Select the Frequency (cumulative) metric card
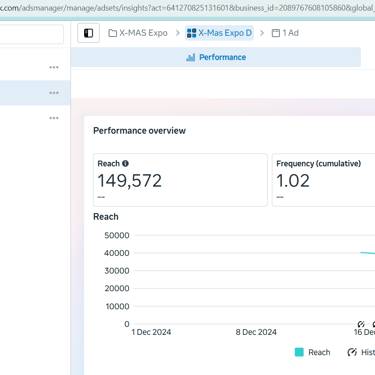 324,180
